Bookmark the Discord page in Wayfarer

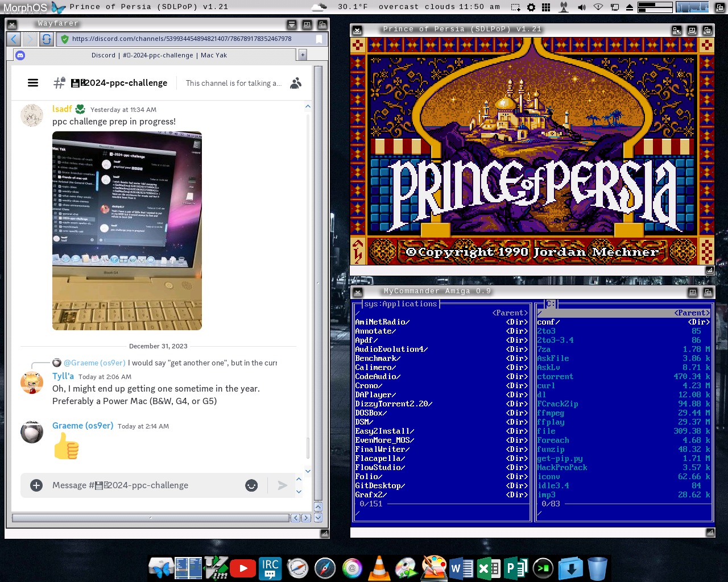319,39
